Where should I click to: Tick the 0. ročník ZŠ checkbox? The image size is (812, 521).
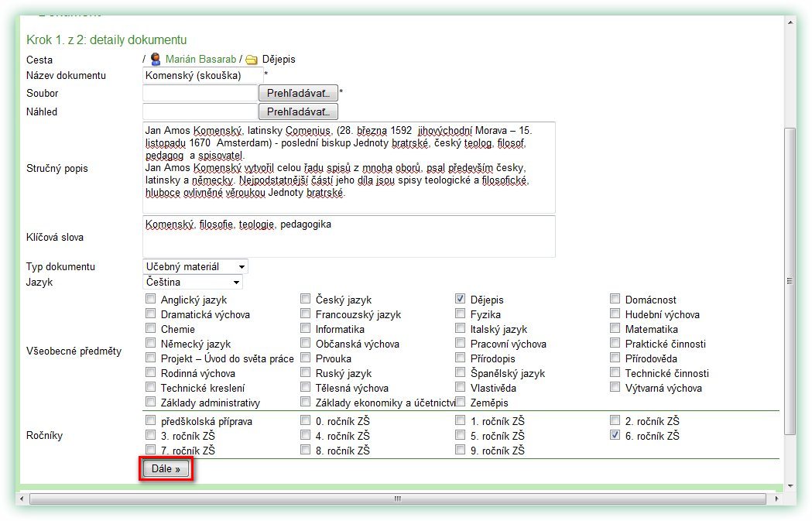305,420
